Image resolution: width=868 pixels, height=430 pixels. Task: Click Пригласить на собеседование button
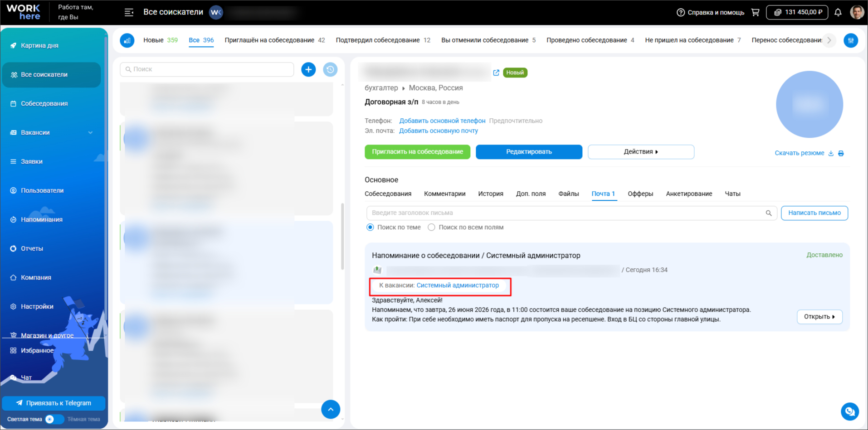point(417,152)
